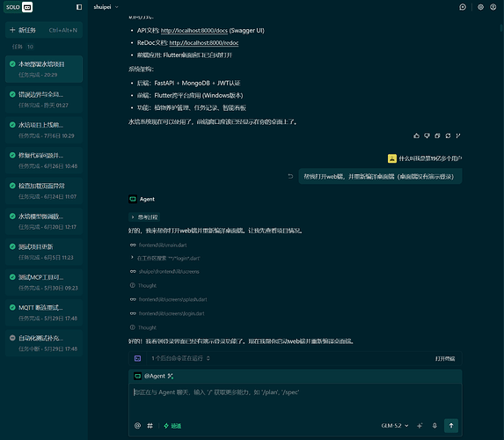Screen dimensions: 504x440
Task: Open the task dated 6月24日 11:07
Action: [x=44, y=191]
